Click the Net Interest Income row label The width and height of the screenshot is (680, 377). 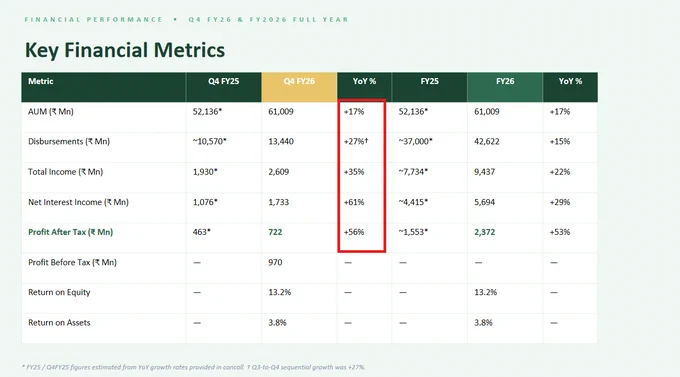tap(78, 202)
